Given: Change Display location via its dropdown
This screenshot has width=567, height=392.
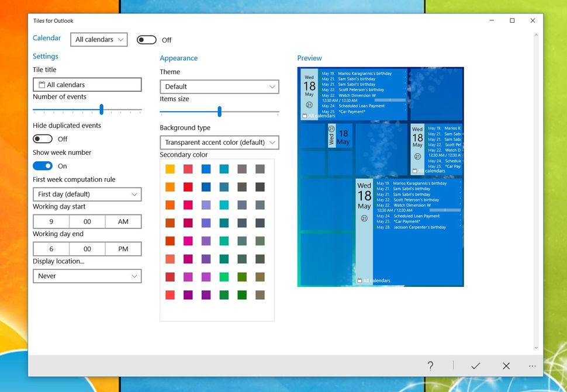Looking at the screenshot, I should pos(87,276).
